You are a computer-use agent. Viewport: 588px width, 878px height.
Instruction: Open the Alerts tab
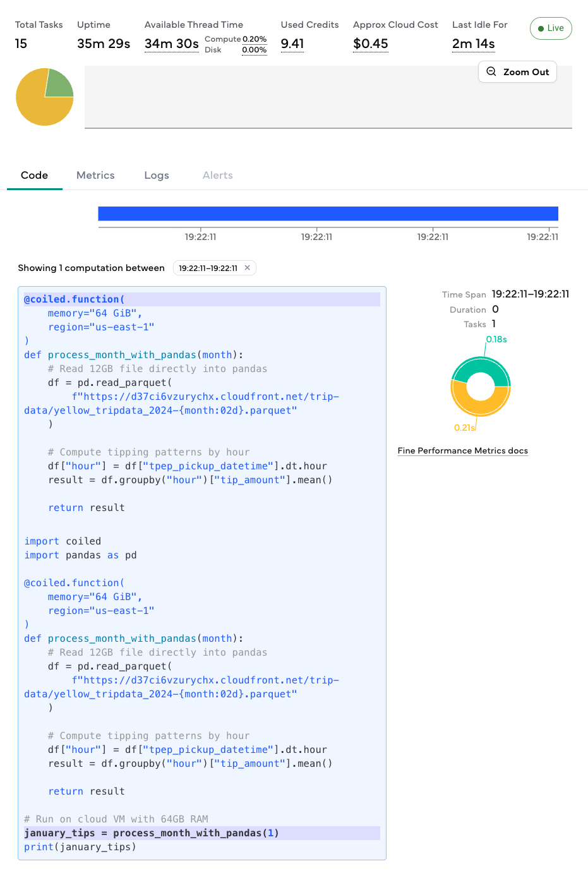pos(217,176)
